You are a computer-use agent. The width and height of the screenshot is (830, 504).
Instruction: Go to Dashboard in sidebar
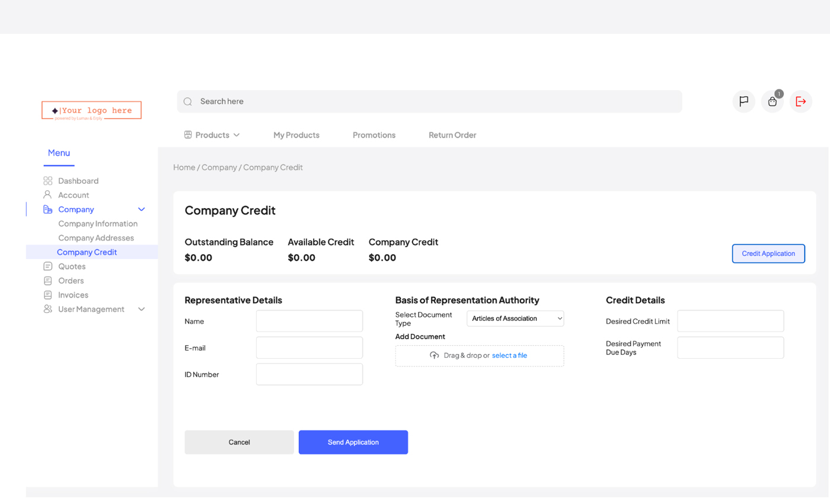(78, 181)
